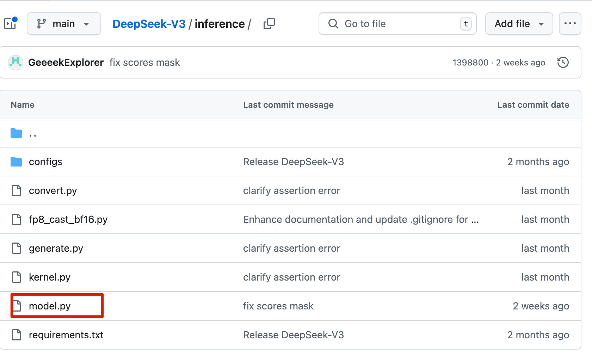Open model.py file
Image resolution: width=592 pixels, height=364 pixels.
[x=50, y=306]
